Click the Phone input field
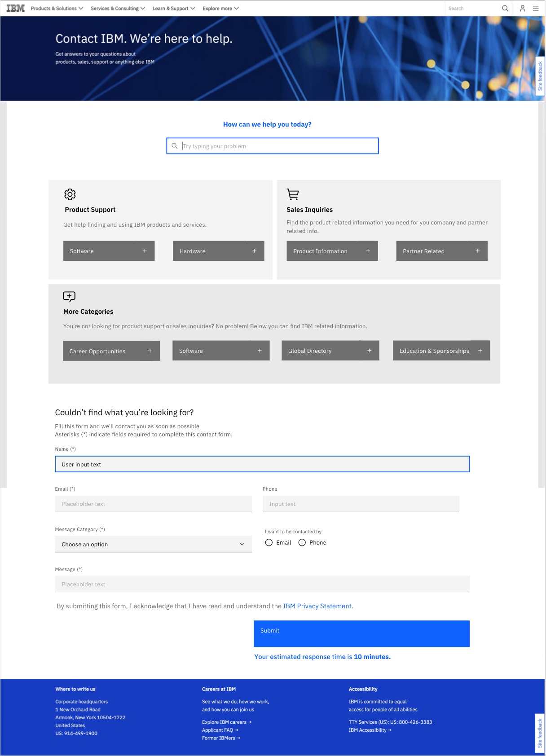Image resolution: width=546 pixels, height=756 pixels. click(361, 504)
